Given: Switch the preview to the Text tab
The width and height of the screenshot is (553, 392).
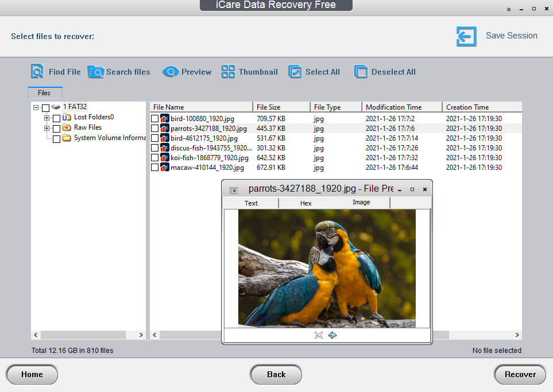Looking at the screenshot, I should (251, 203).
